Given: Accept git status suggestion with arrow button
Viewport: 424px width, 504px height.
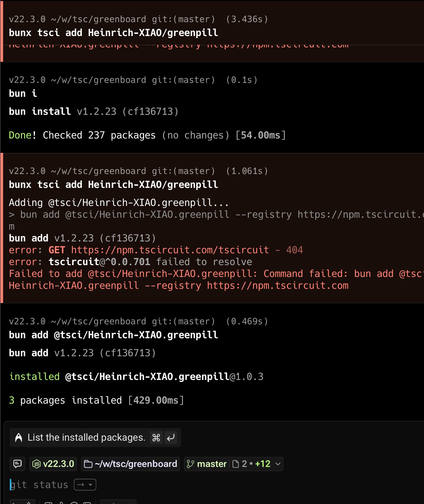Looking at the screenshot, I should 81,485.
